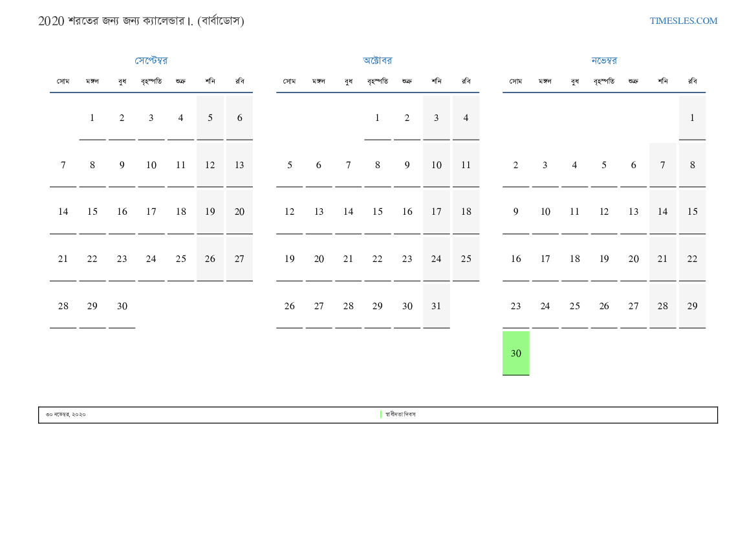Select Sunday November 1 cell
The height and width of the screenshot is (535, 756).
coord(692,118)
